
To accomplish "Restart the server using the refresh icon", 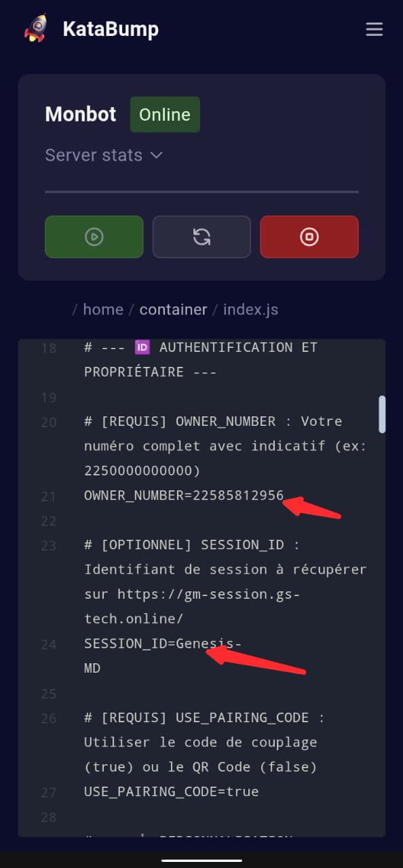I will [x=201, y=237].
